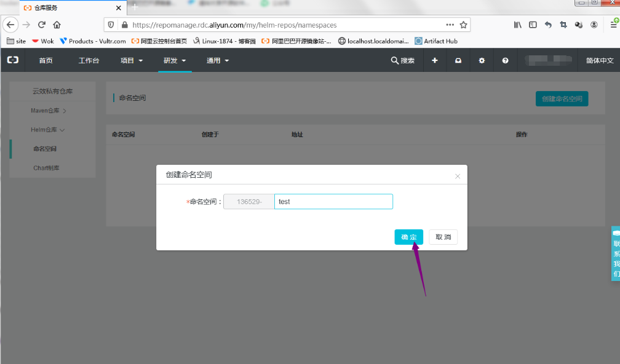
Task: Close the 创建命名空间 dialog with X
Action: [458, 176]
